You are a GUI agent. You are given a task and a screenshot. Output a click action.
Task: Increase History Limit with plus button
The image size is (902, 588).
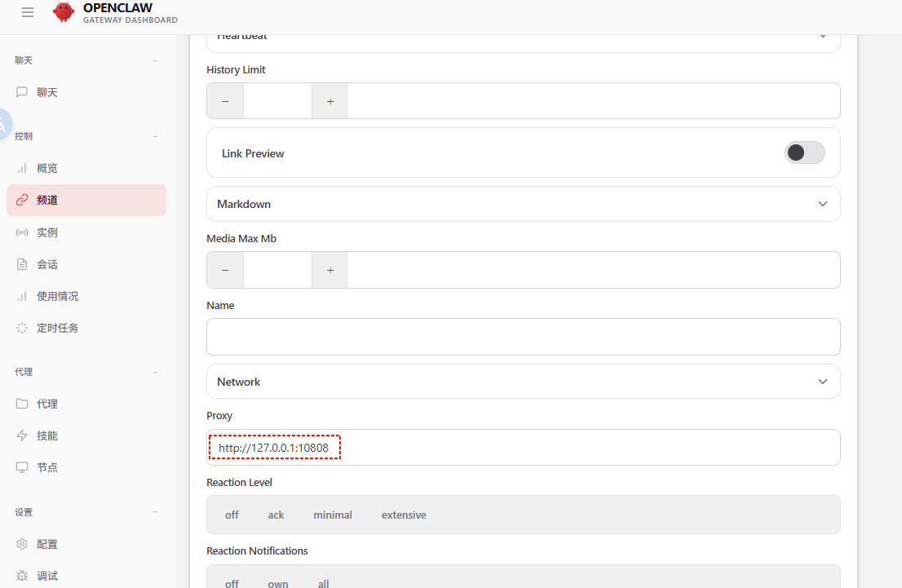330,101
